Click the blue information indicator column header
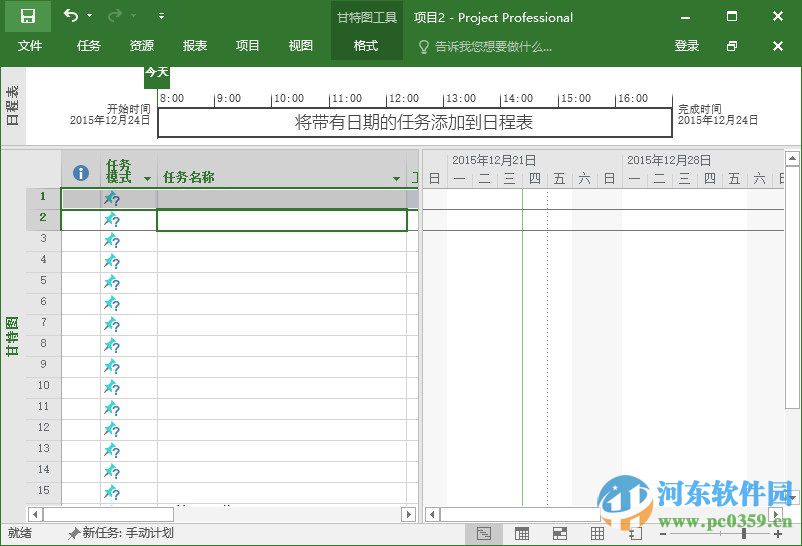 pyautogui.click(x=81, y=173)
